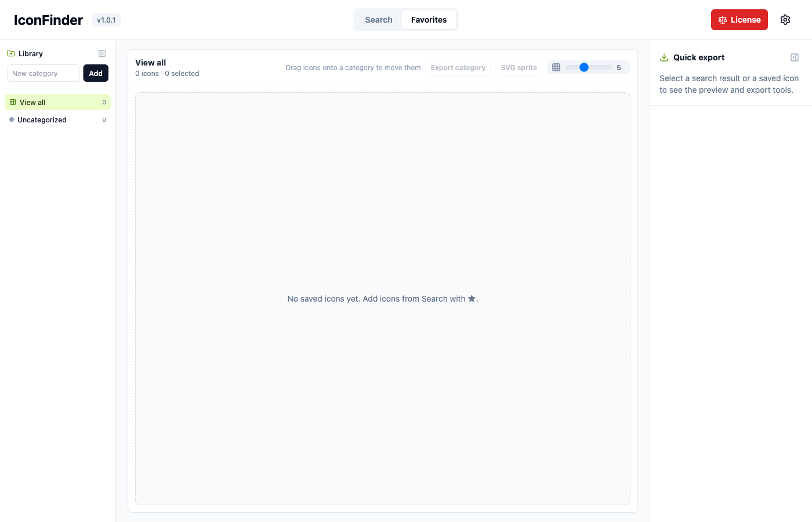This screenshot has width=812, height=522.
Task: Click the v1.0.1 version badge
Action: coord(106,20)
